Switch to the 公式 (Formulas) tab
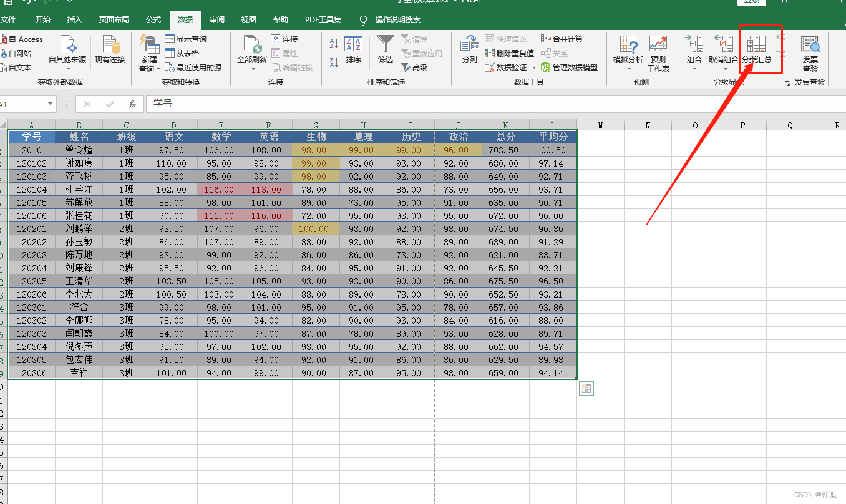Screen dimensions: 846x504 tap(153, 20)
